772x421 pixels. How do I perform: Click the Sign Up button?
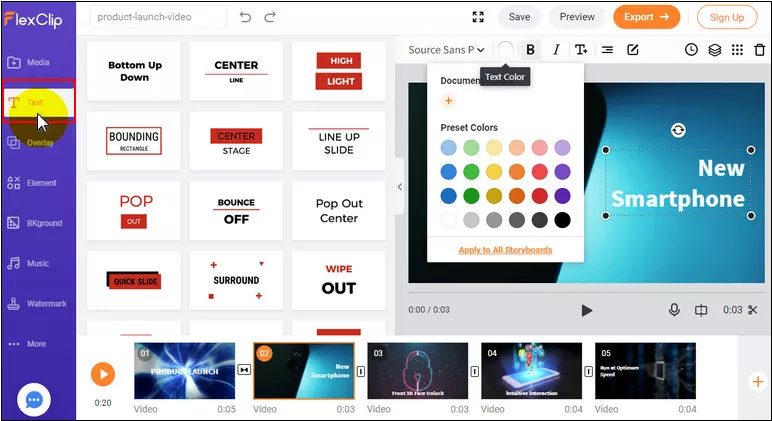click(x=727, y=17)
